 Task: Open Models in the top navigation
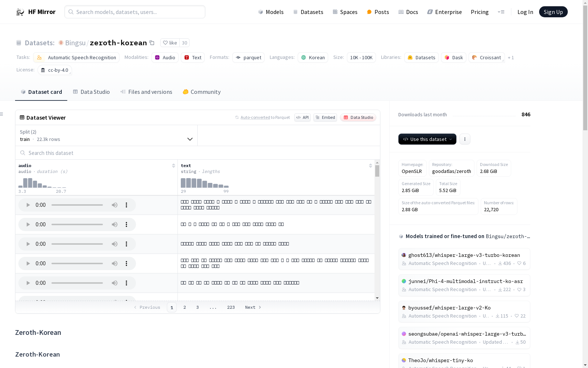pyautogui.click(x=271, y=12)
